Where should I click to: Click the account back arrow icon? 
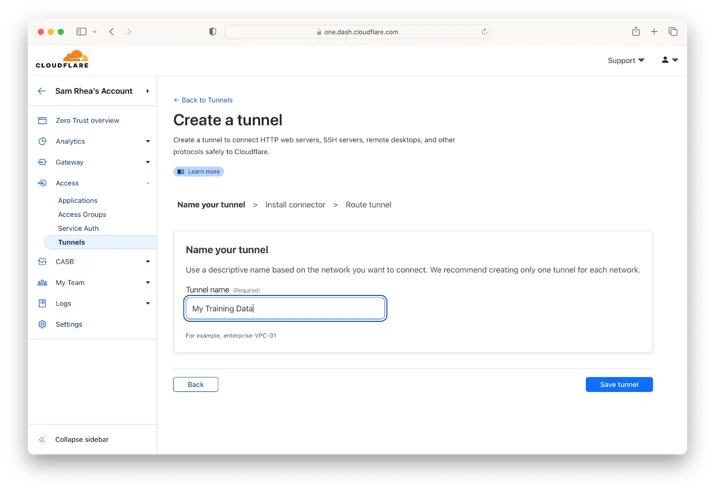point(42,91)
